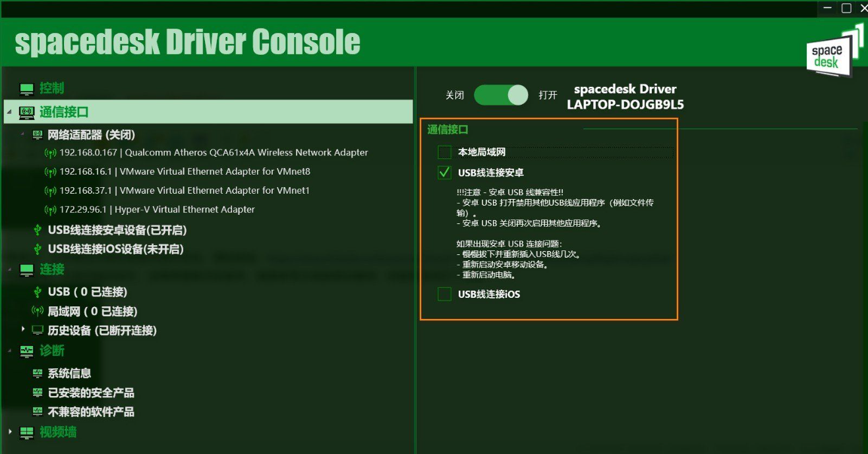Click the USB icon beside USB线连接iOS设备(未开启)
Viewport: 868px width, 454px height.
pyautogui.click(x=38, y=249)
